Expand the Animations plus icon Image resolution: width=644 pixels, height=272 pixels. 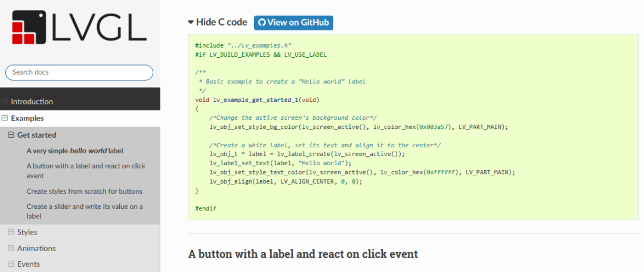pos(11,248)
